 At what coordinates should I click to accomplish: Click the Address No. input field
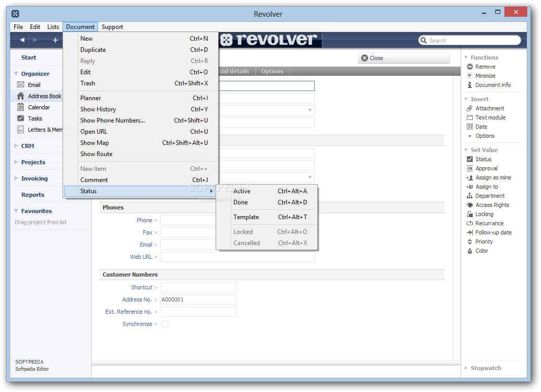pos(198,299)
